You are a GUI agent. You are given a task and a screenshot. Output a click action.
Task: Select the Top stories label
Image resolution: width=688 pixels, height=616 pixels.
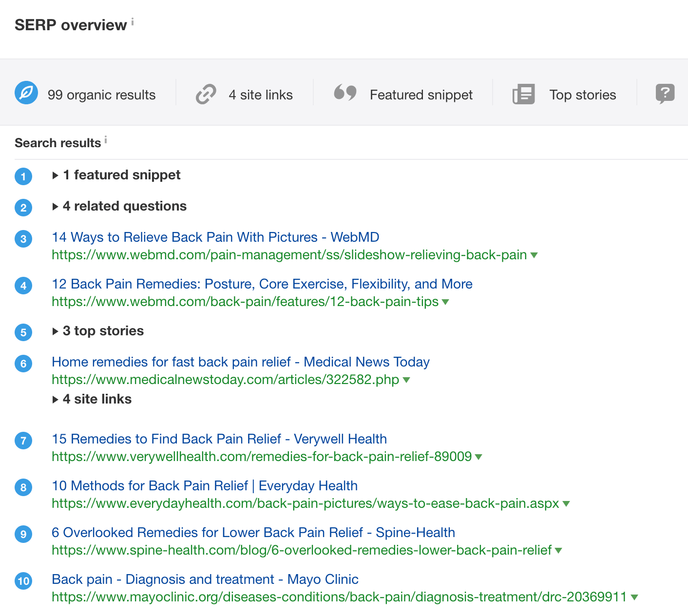pyautogui.click(x=583, y=95)
